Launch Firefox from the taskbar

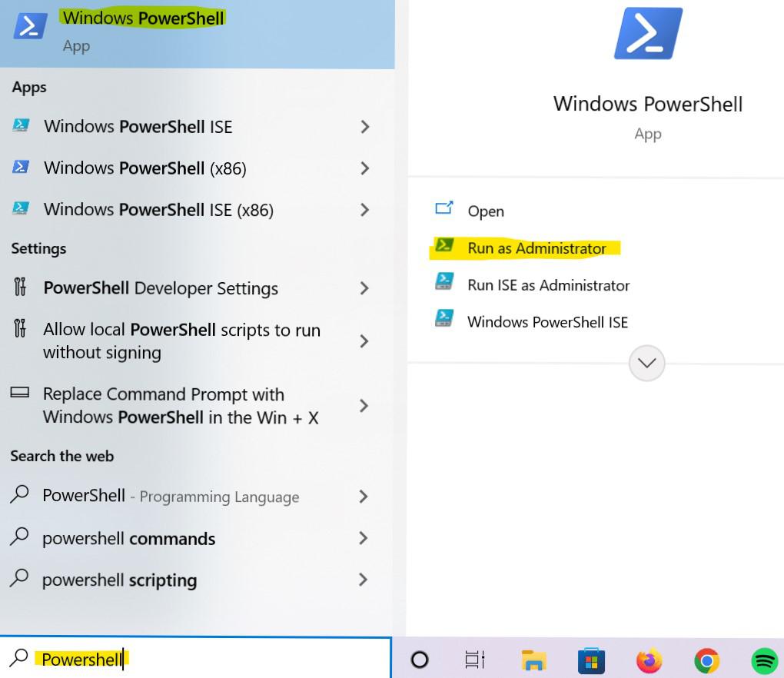tap(649, 660)
